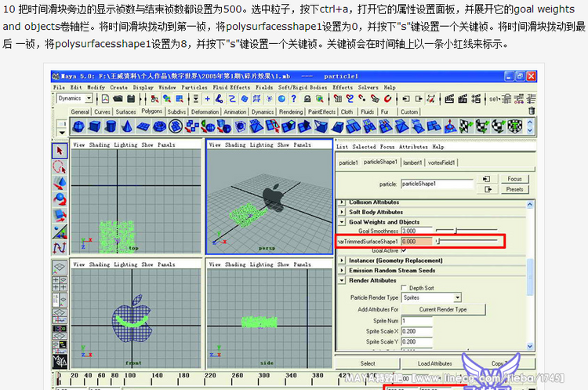Image resolution: width=588 pixels, height=390 pixels.
Task: Expand Collision Attributes section
Action: tap(342, 202)
